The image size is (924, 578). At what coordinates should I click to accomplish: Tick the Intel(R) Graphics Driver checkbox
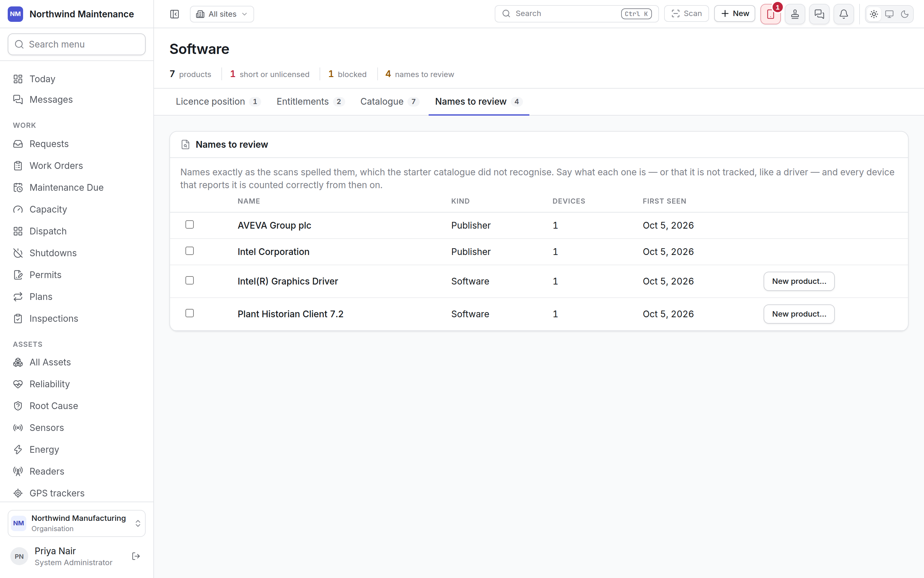[x=190, y=281]
